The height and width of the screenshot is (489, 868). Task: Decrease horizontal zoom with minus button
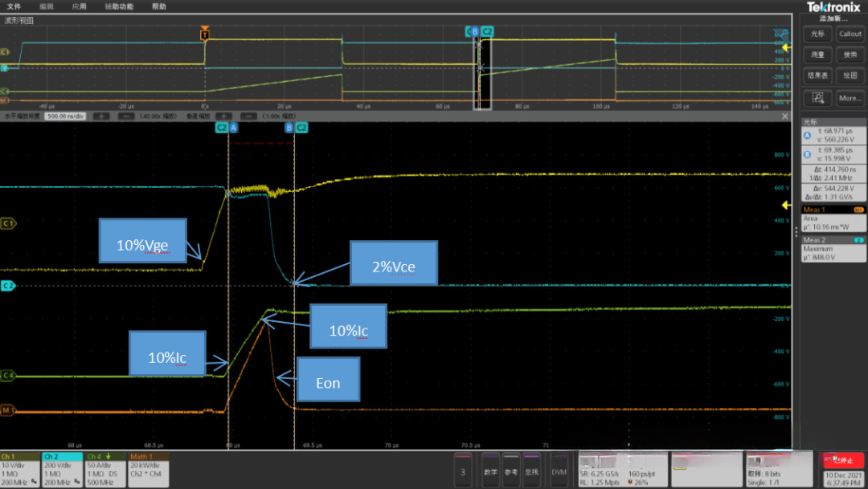pyautogui.click(x=125, y=116)
